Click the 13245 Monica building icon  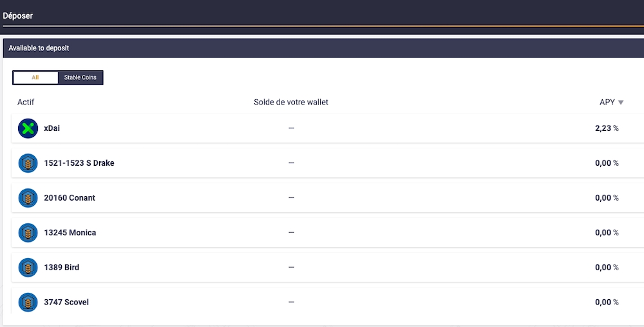28,233
